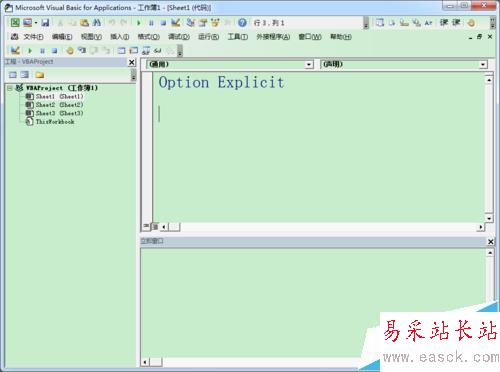Open the 窗口(W) menu

point(310,37)
